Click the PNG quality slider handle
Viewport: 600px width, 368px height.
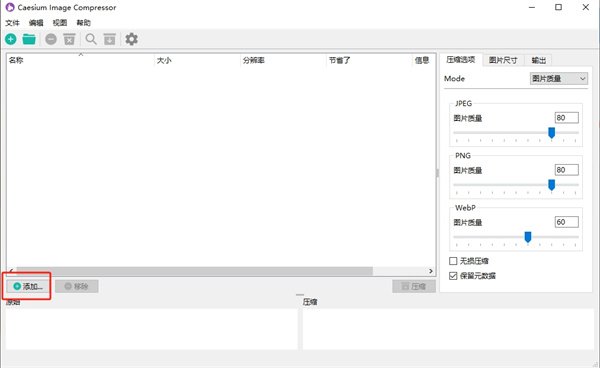pos(551,185)
